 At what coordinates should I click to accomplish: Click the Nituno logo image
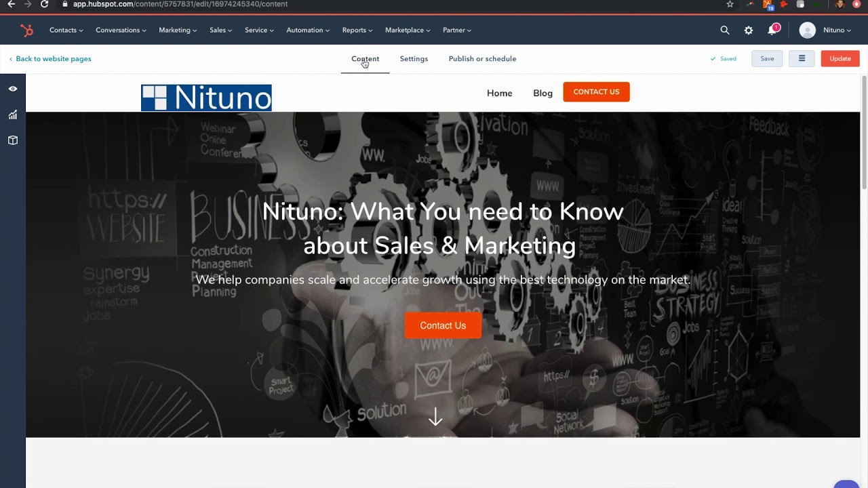tap(206, 98)
